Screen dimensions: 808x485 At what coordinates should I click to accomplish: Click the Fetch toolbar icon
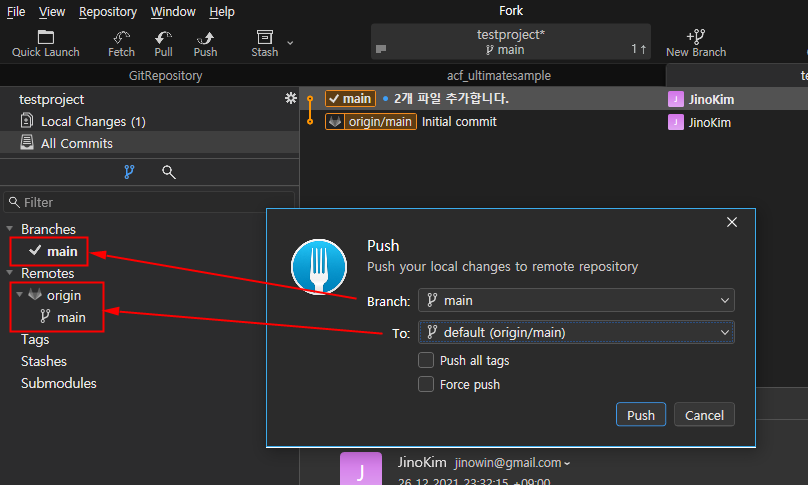pyautogui.click(x=121, y=43)
